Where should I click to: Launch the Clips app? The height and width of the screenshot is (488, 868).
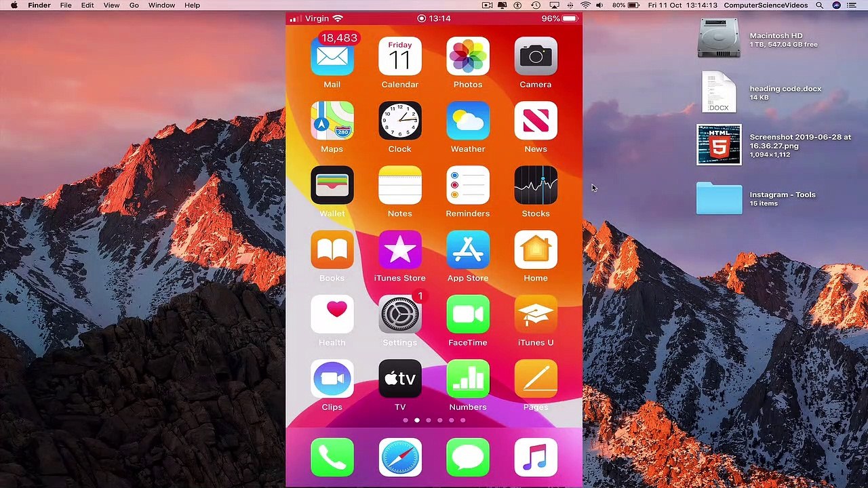pos(332,379)
